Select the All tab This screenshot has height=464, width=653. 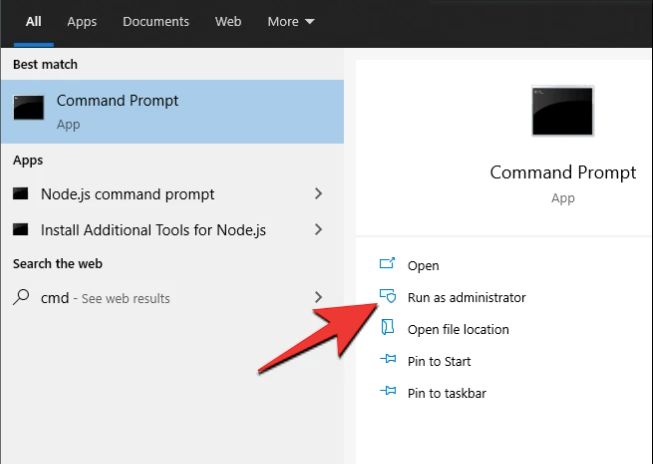[x=33, y=22]
